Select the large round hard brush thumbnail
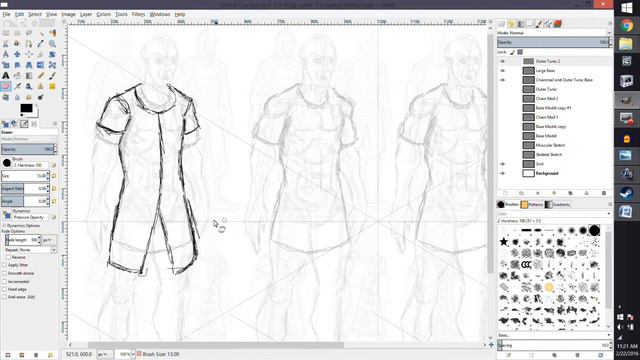 [x=594, y=231]
